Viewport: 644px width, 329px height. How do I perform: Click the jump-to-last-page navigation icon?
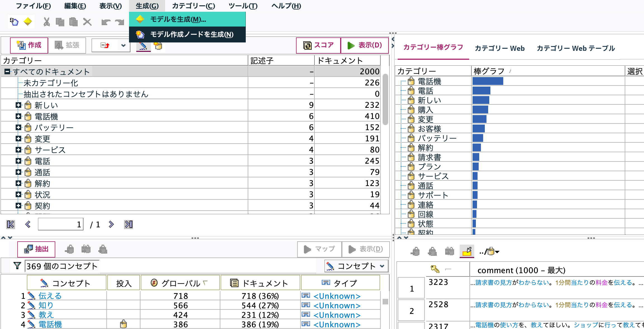tap(128, 224)
